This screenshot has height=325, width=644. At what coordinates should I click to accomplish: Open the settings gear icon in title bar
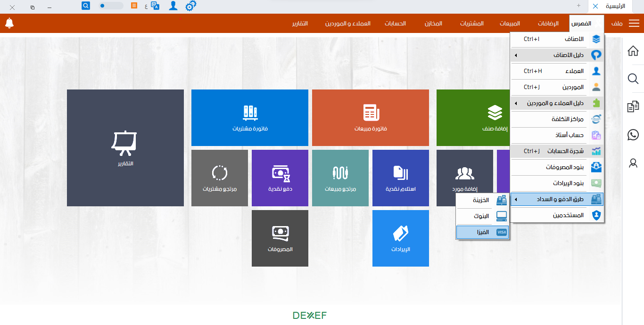[x=190, y=6]
